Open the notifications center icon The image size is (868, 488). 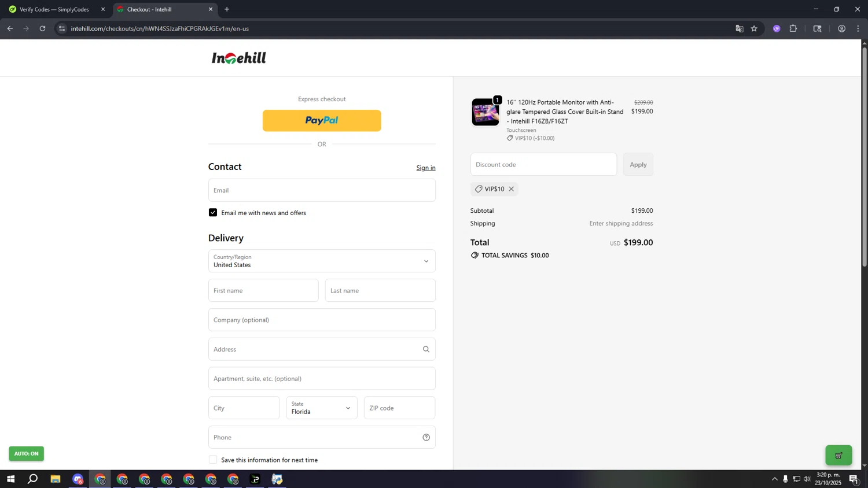(x=854, y=479)
